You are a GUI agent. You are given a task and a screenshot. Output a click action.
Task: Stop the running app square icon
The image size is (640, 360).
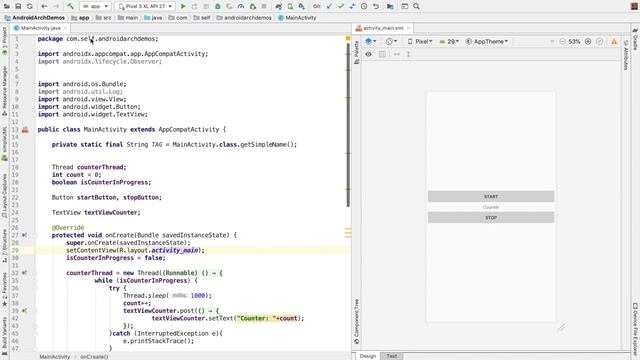pos(264,7)
